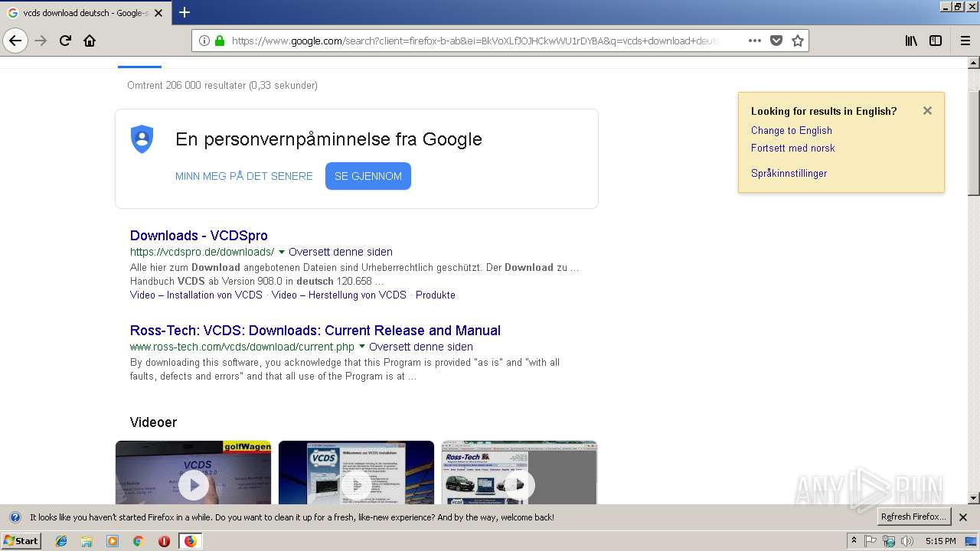
Task: Expand dropdown arrow beside ross-tech.com URL
Action: 362,347
